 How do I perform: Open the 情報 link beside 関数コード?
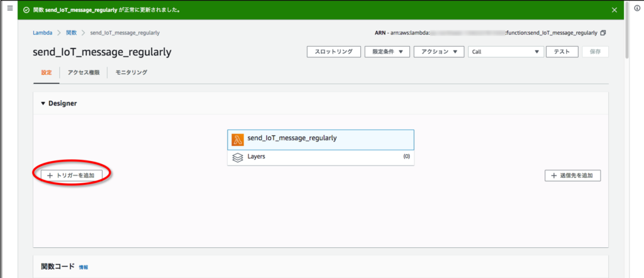[84, 267]
